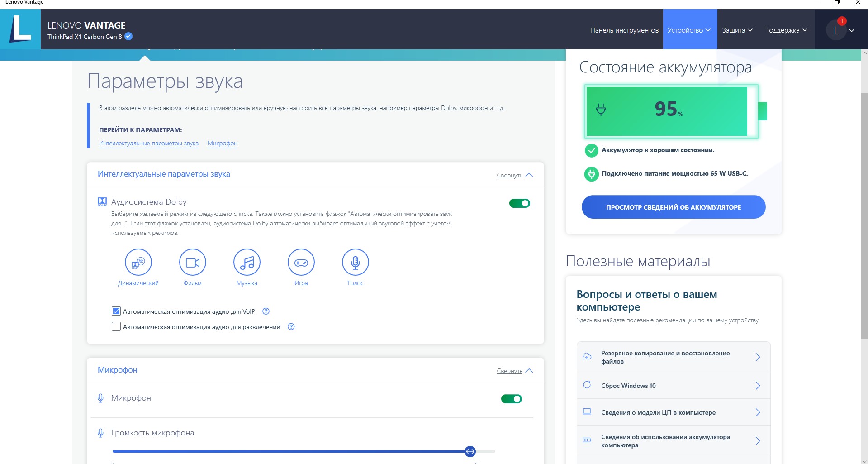Click the ПРОСМОТР СВЕДЕНИЙ ОБ АККУМУЛЯТОРЕ button
The height and width of the screenshot is (464, 868).
[x=674, y=207]
